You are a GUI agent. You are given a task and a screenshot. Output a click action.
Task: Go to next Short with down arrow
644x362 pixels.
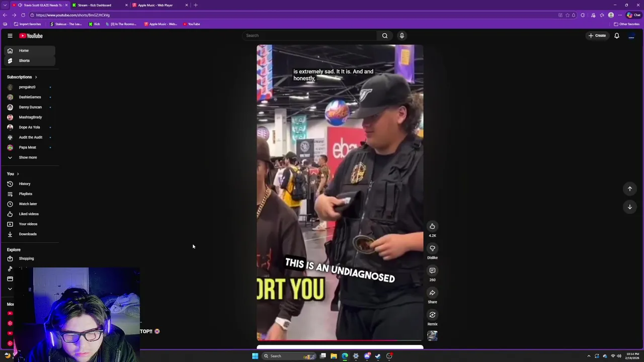coord(629,207)
